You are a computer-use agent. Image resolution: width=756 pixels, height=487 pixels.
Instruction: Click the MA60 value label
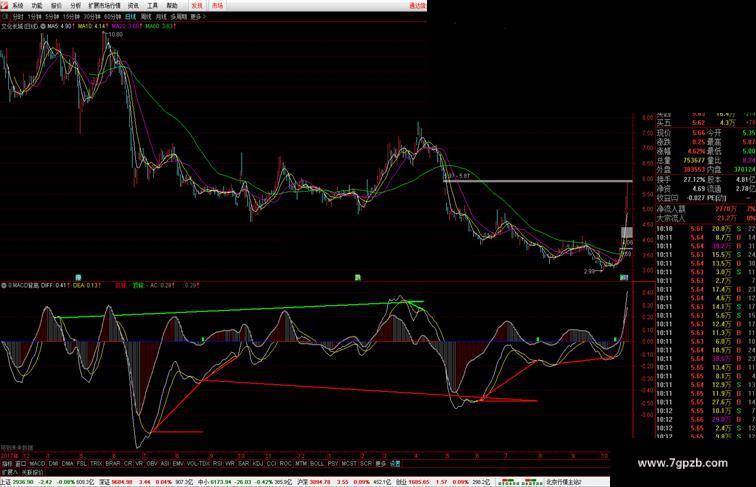tap(160, 26)
